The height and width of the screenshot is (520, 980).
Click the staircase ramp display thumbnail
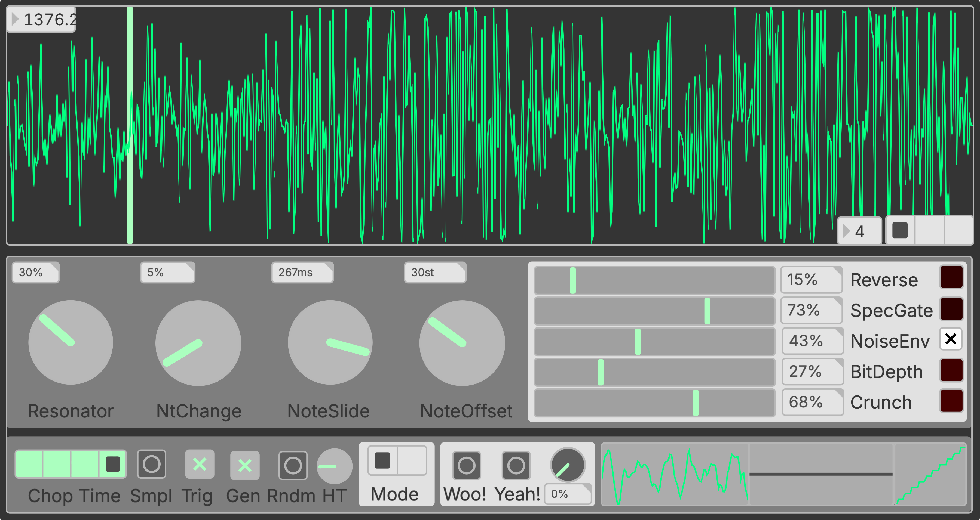pos(930,474)
